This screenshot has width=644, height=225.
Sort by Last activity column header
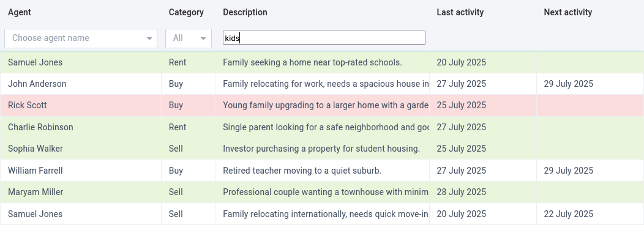coord(460,12)
